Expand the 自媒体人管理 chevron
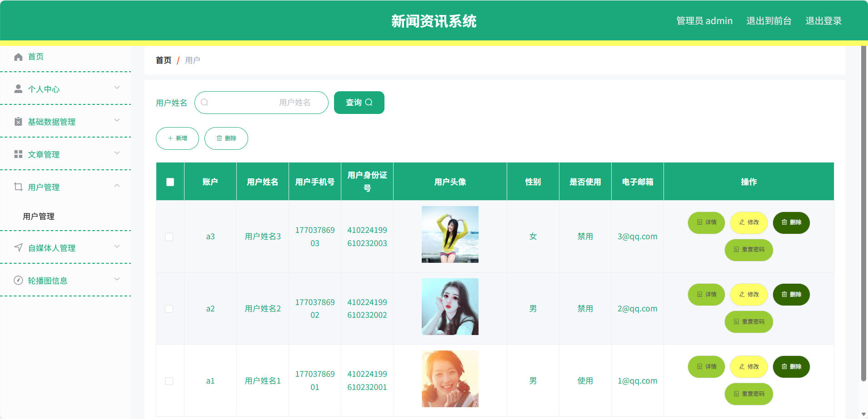Image resolution: width=868 pixels, height=419 pixels. click(117, 246)
